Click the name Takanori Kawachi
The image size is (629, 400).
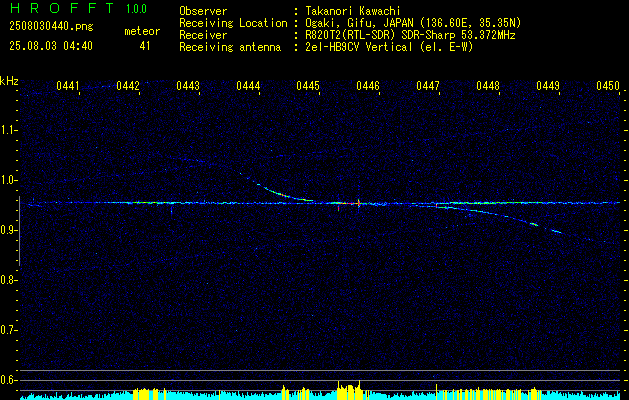coord(353,11)
